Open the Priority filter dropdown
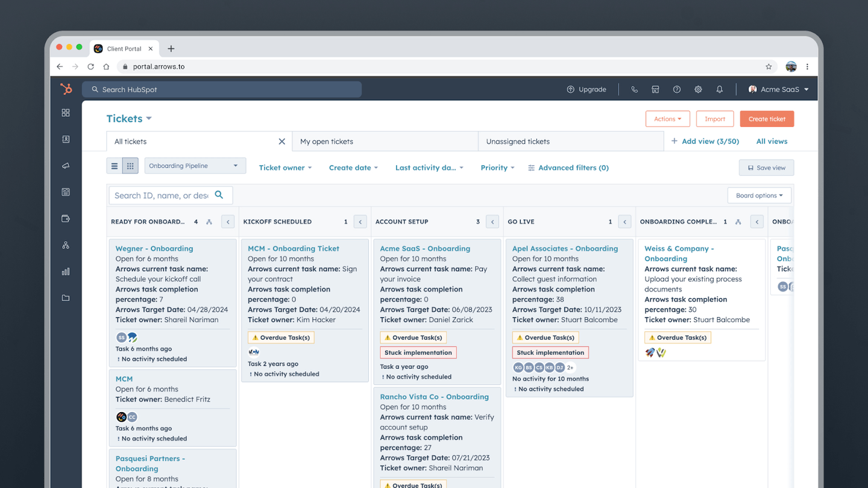 coord(497,167)
